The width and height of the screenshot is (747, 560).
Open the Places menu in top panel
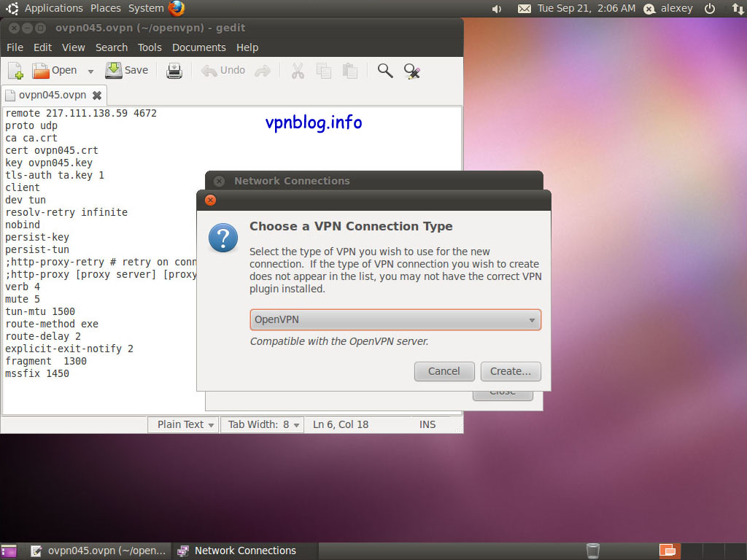point(105,8)
